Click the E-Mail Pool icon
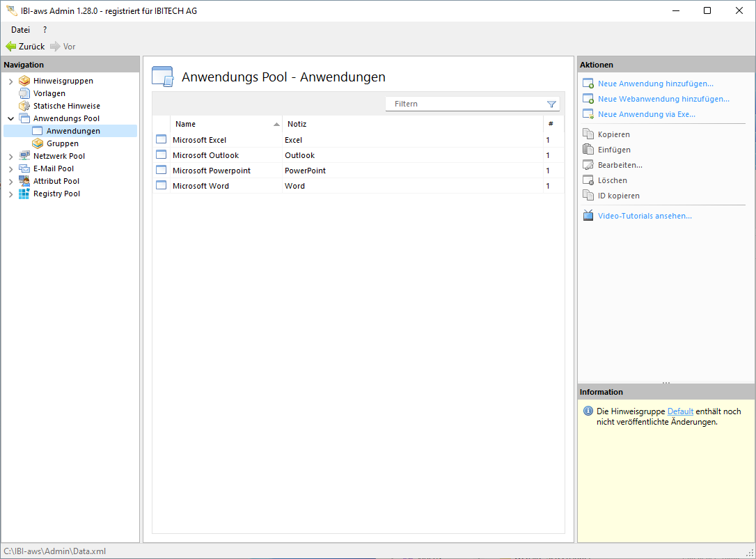The width and height of the screenshot is (756, 559). 24,168
